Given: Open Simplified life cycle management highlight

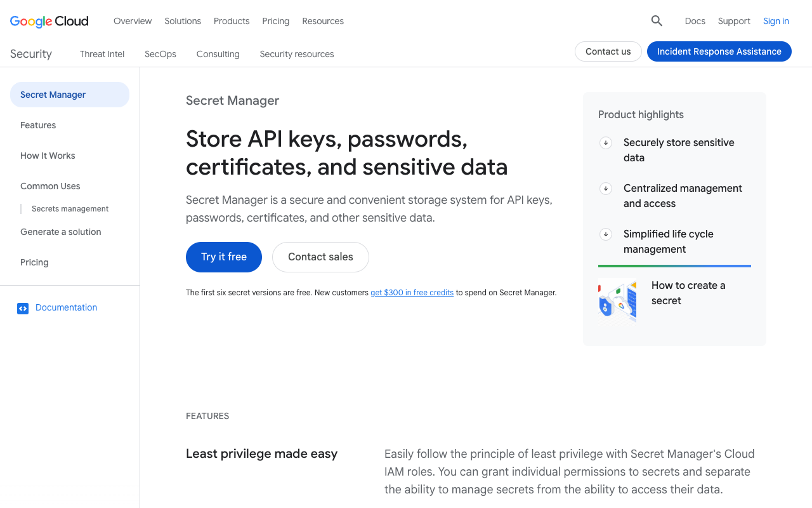Looking at the screenshot, I should (x=669, y=242).
